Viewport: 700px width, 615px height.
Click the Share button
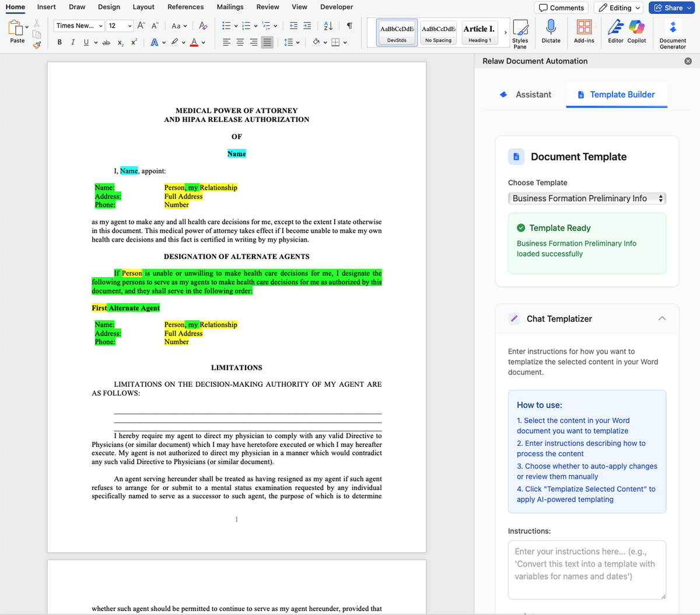(x=673, y=8)
